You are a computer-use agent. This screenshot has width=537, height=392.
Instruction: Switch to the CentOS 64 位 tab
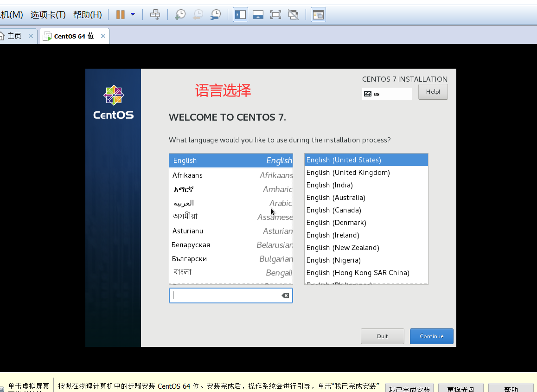[x=74, y=36]
